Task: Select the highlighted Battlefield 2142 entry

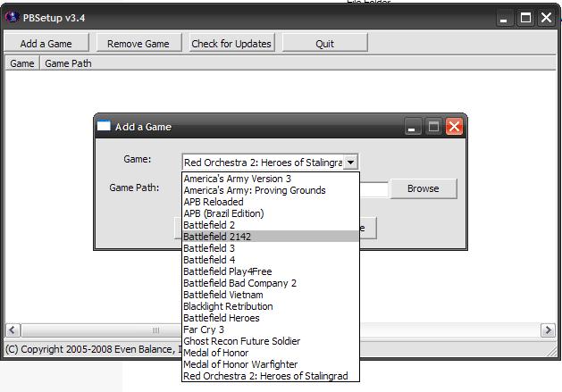Action: click(270, 237)
